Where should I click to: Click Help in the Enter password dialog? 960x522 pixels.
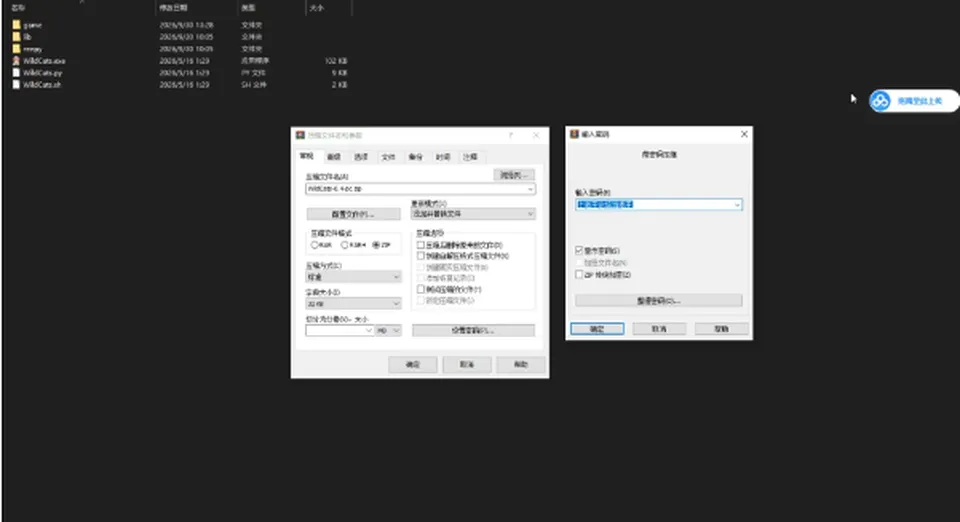coord(721,329)
